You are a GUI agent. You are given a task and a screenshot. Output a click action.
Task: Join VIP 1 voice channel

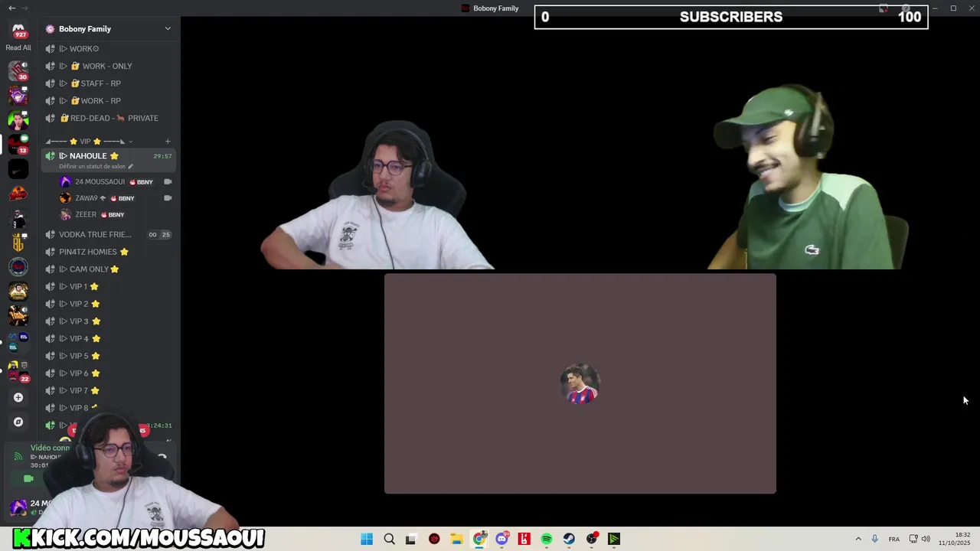point(108,286)
